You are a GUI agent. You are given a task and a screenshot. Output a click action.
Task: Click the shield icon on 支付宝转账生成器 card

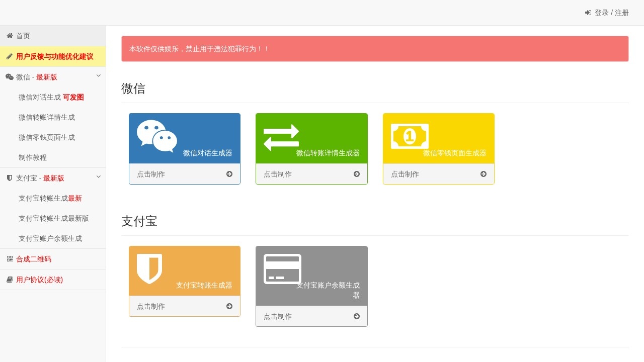(x=149, y=269)
